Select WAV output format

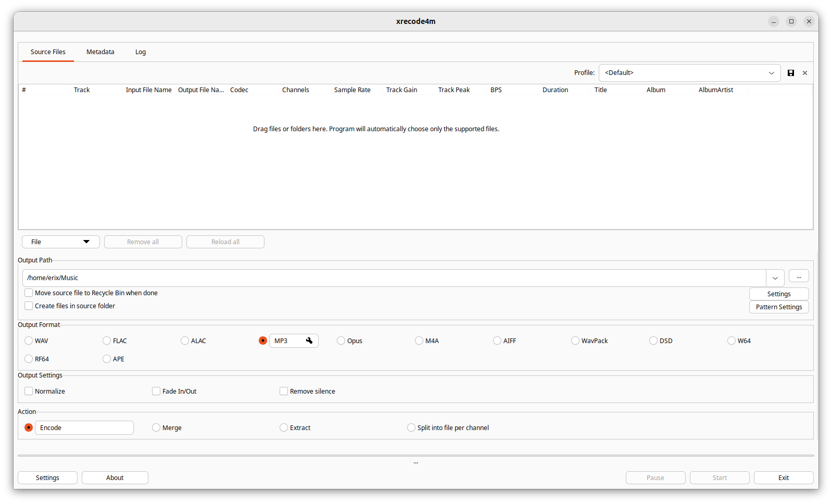29,341
